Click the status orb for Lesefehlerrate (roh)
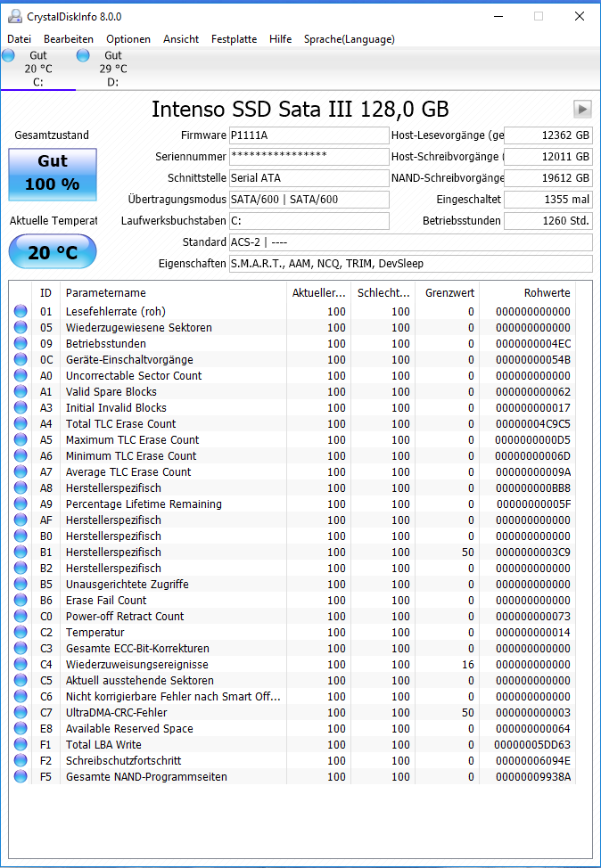The height and width of the screenshot is (868, 601). [x=21, y=312]
